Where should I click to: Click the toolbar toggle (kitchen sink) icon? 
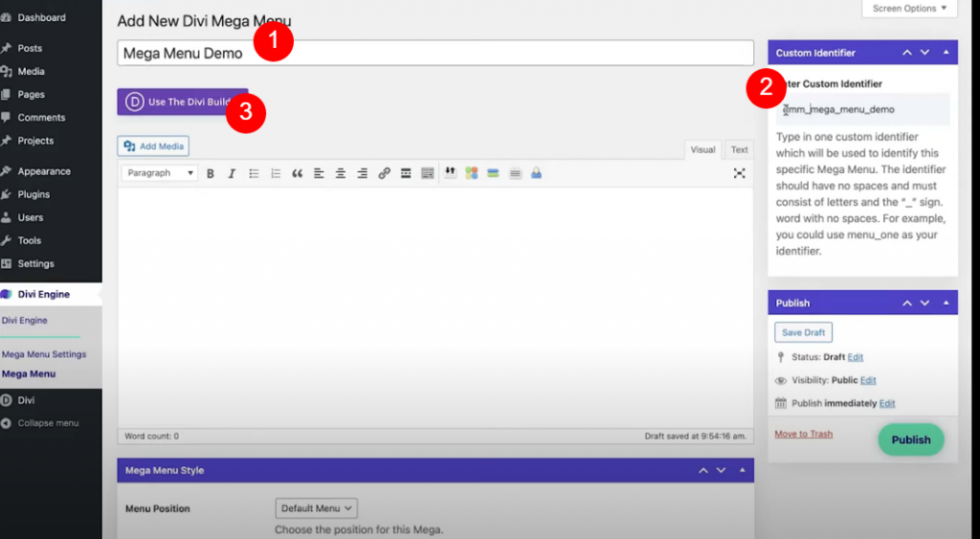428,174
